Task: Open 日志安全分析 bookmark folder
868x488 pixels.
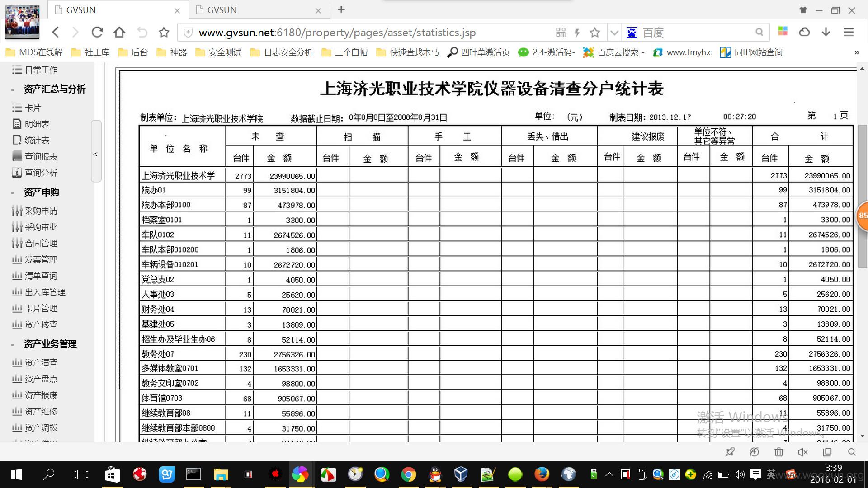Action: 281,52
